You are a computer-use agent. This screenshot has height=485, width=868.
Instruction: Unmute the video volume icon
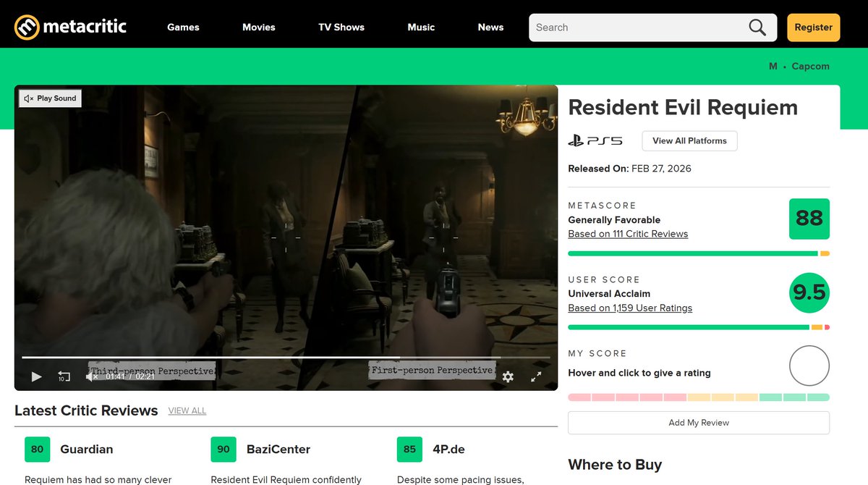(92, 376)
